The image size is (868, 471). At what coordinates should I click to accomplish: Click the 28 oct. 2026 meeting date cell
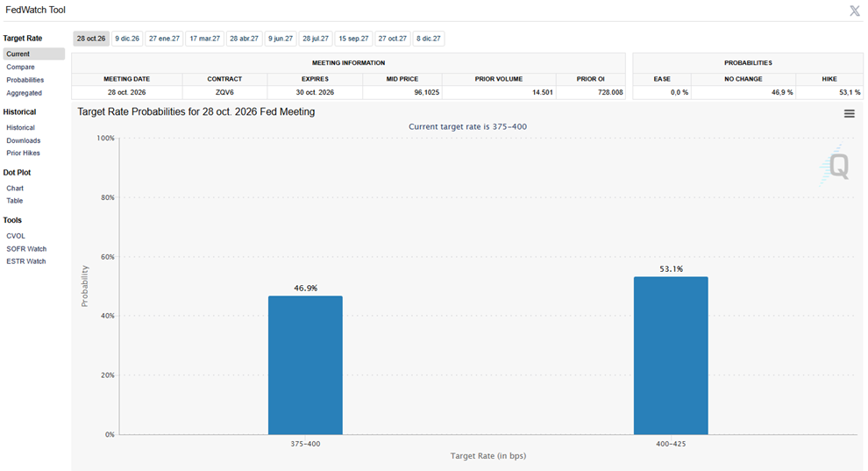tap(127, 92)
